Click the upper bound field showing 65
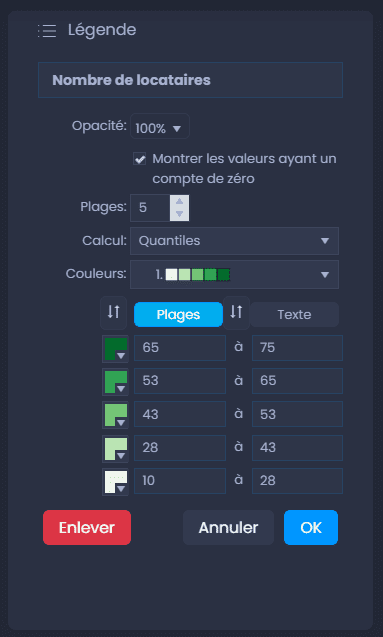The width and height of the screenshot is (383, 637). pyautogui.click(x=297, y=381)
